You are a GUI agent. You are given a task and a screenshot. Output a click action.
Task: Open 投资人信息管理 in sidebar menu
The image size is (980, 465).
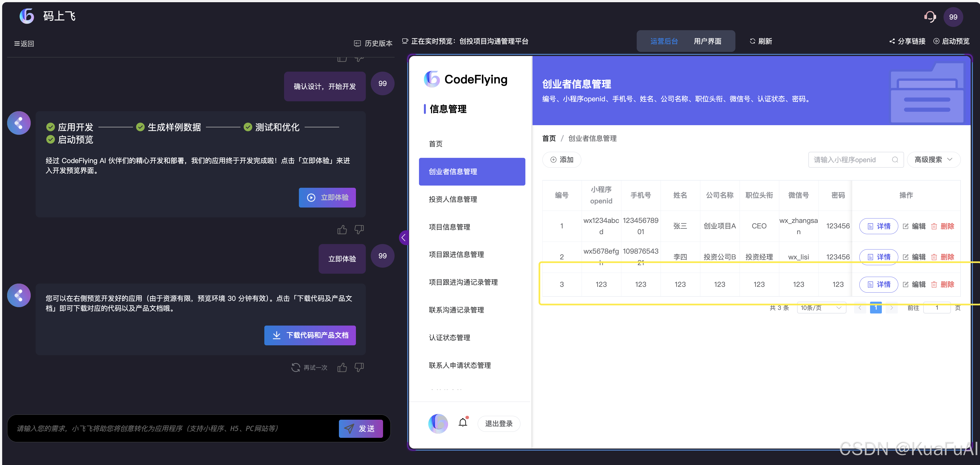point(453,199)
